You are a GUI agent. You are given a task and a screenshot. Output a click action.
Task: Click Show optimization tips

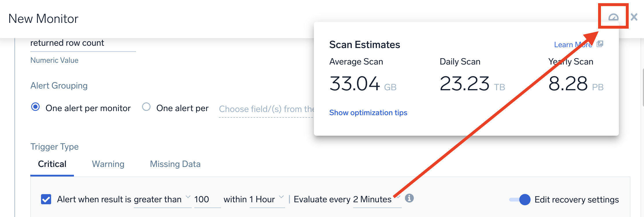click(368, 113)
